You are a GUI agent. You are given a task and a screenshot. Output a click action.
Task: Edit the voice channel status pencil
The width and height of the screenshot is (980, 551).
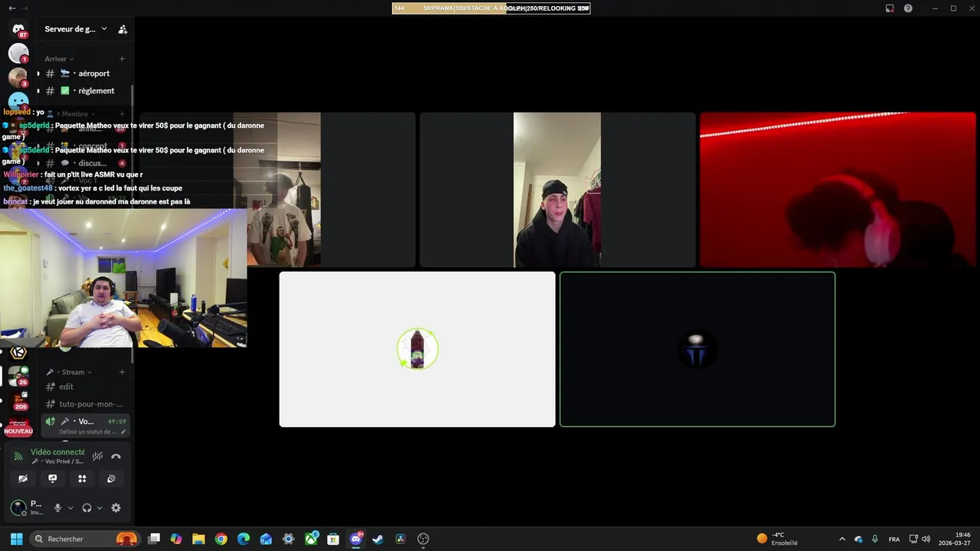click(122, 432)
